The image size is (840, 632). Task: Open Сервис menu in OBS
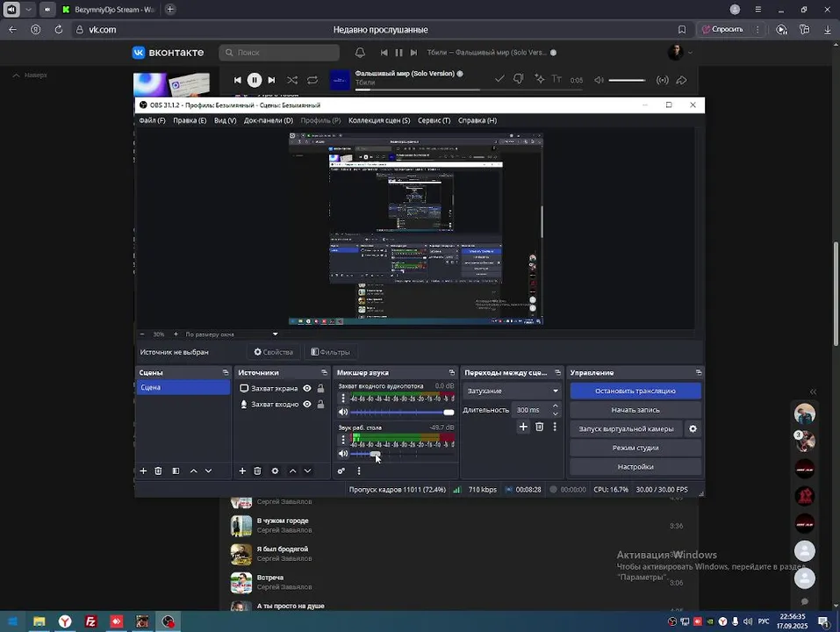pyautogui.click(x=434, y=120)
